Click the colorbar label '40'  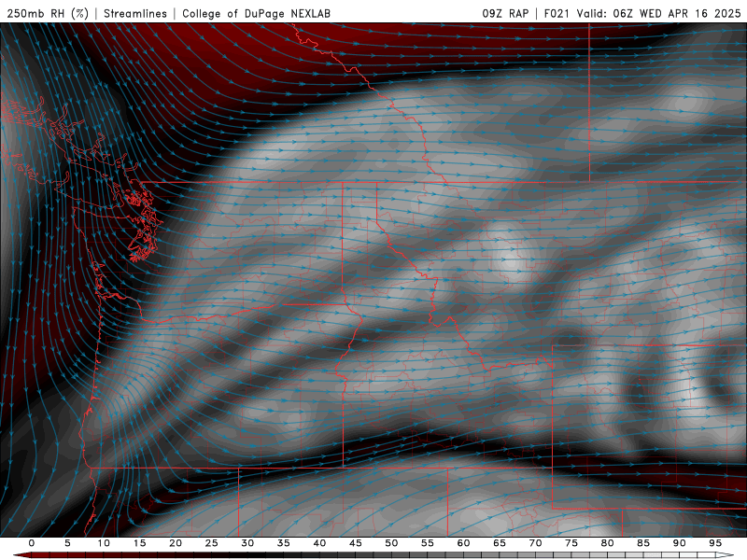pyautogui.click(x=319, y=543)
